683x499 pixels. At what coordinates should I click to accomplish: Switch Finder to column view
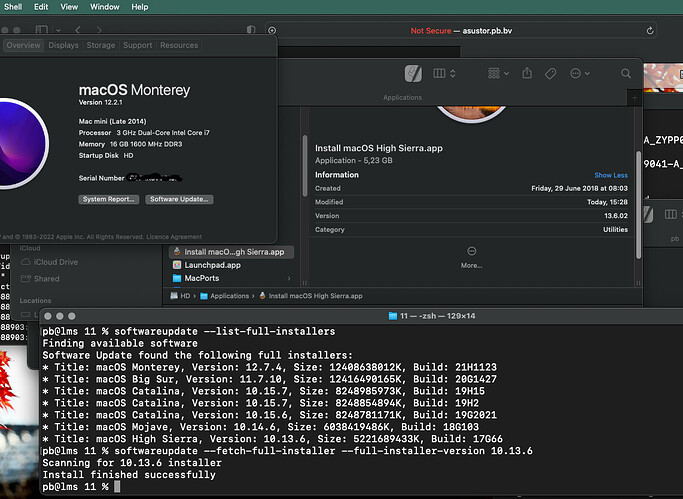[x=439, y=73]
